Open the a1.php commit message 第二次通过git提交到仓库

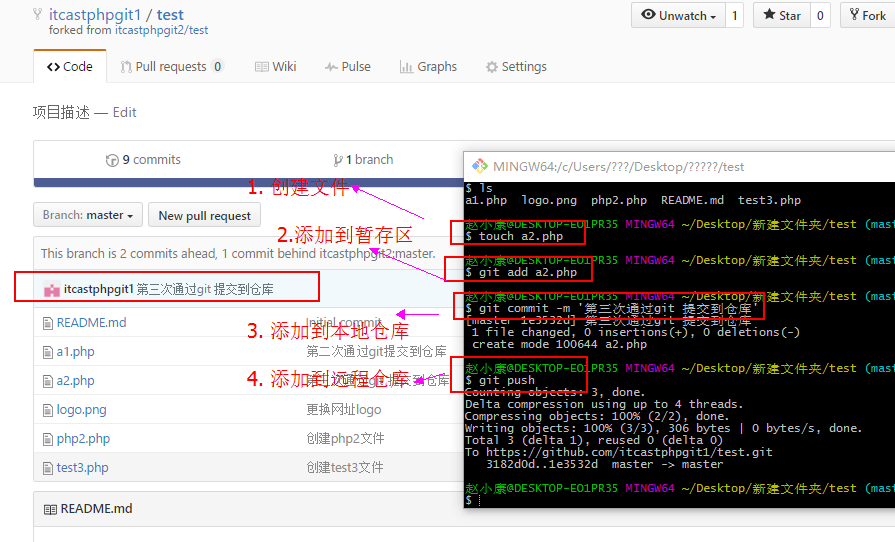377,351
